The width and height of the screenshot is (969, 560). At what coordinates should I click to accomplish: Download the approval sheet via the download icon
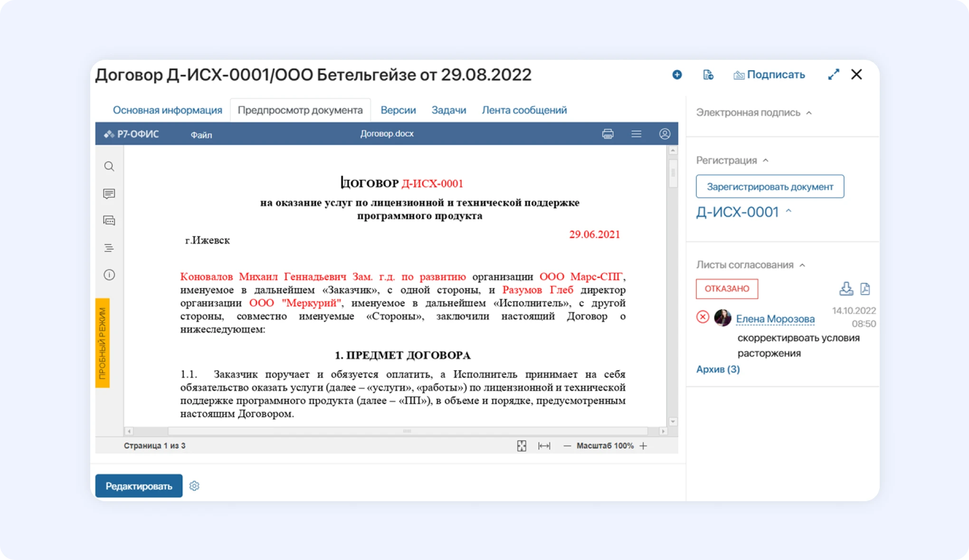pos(846,288)
